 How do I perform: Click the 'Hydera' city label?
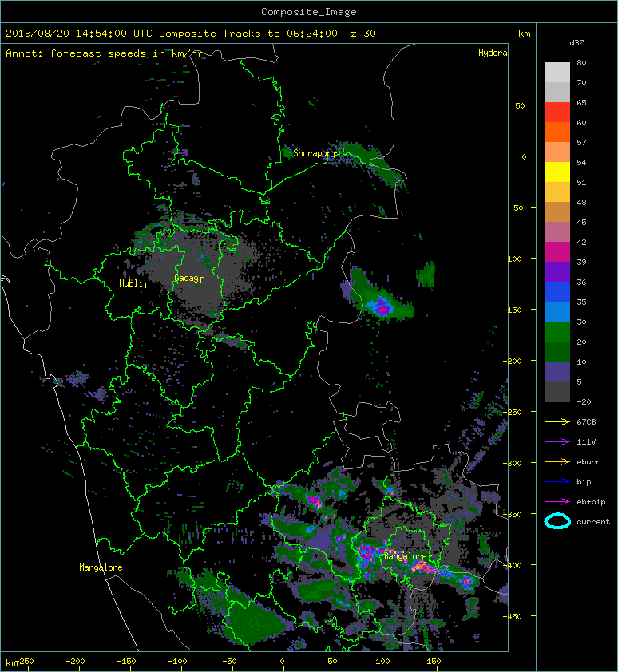493,53
